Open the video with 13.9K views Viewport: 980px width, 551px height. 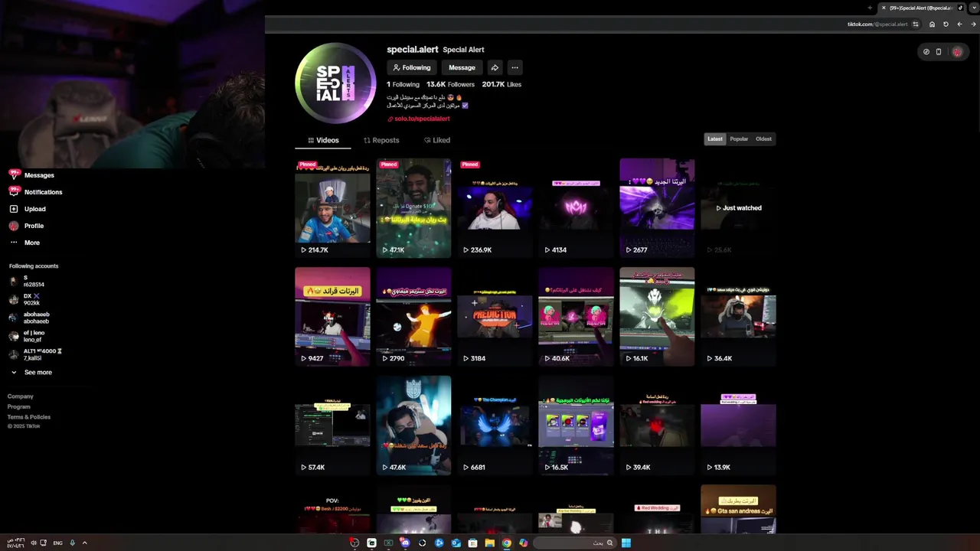tap(738, 425)
